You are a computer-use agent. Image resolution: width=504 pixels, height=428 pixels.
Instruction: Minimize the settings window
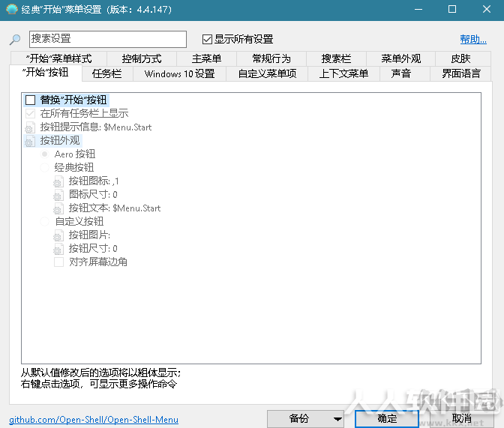click(418, 9)
